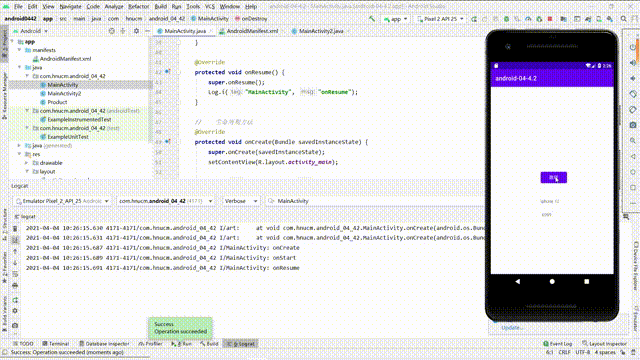
Task: Click the UTF-8 encoding status item
Action: (582, 352)
